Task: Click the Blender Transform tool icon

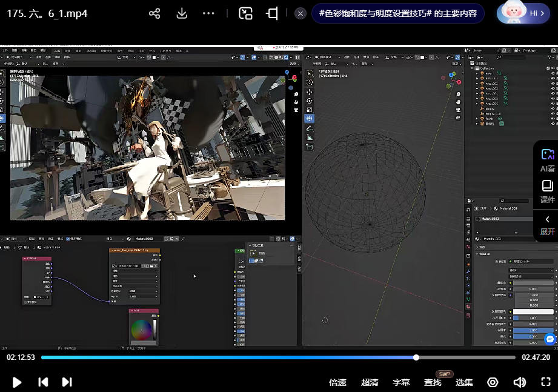Action: pos(309,119)
